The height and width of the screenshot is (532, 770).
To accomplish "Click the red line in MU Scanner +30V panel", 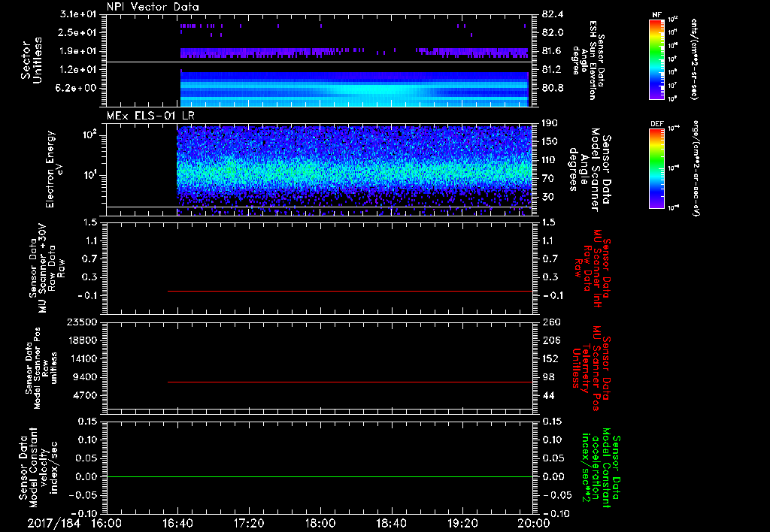I will (350, 291).
